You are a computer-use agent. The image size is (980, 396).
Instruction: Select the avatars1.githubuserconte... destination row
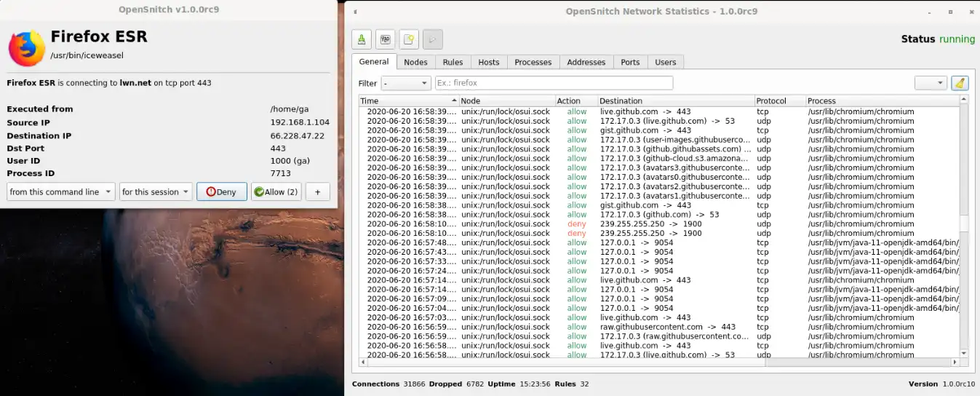660,196
